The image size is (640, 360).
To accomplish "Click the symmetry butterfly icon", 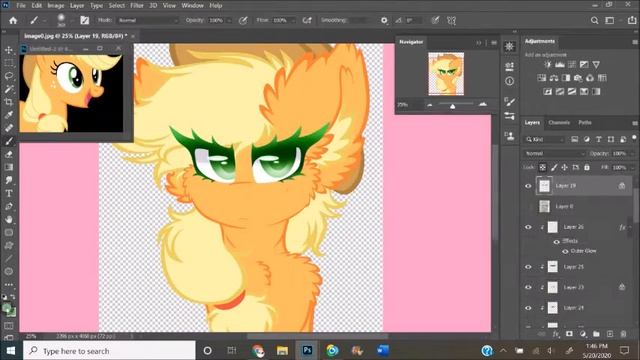I will click(451, 20).
